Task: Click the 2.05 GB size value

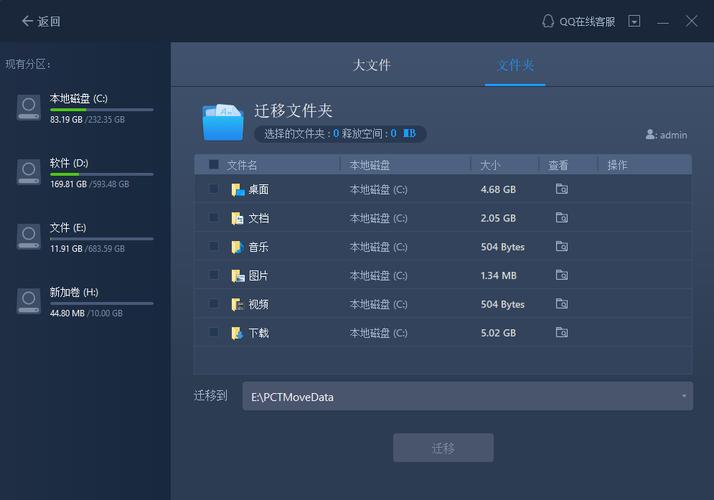Action: 498,218
